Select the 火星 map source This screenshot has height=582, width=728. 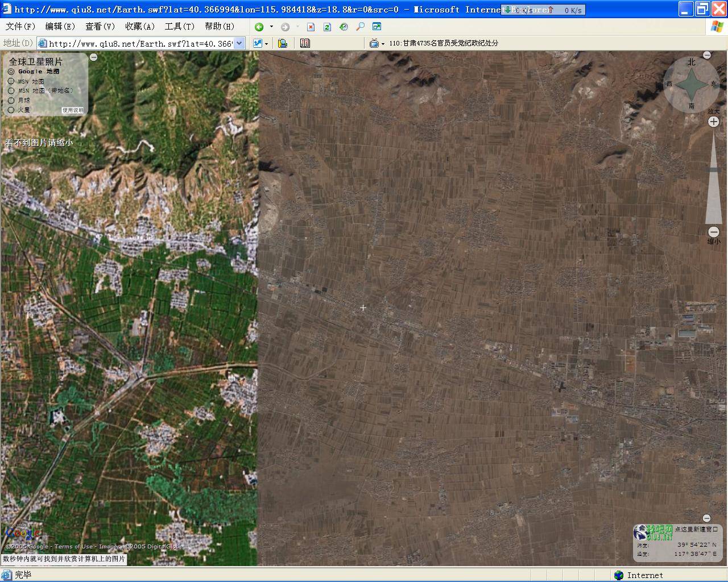click(x=11, y=110)
